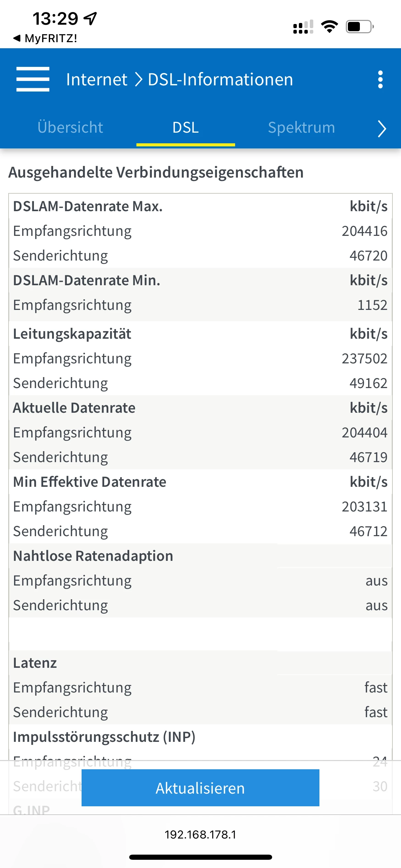Image resolution: width=401 pixels, height=868 pixels.
Task: Tap the Internet breadcrumb link
Action: (x=97, y=80)
